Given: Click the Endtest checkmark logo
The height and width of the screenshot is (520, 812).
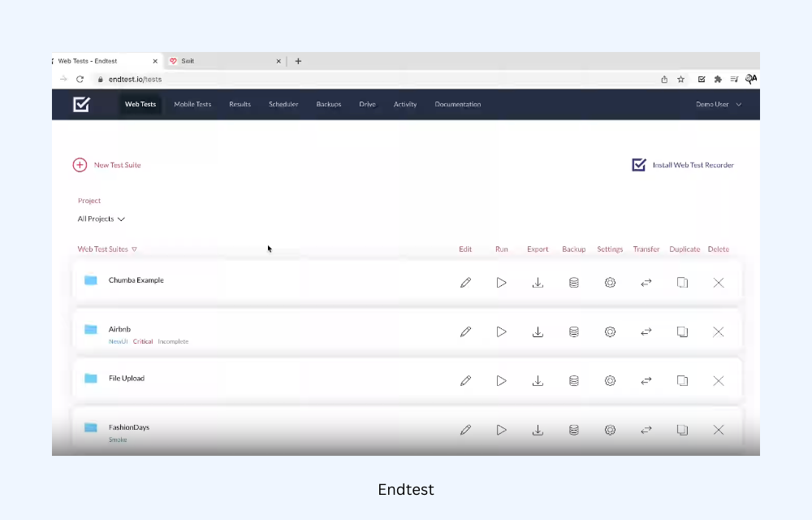Looking at the screenshot, I should (x=81, y=104).
